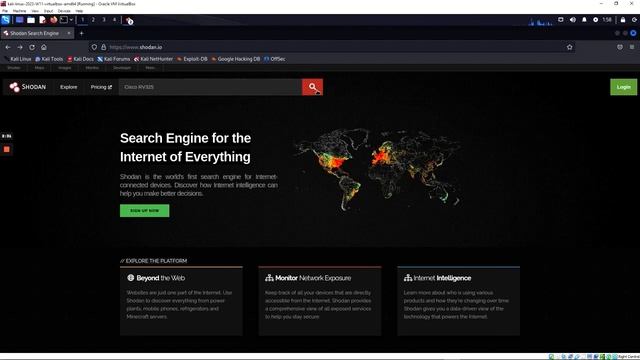Open the Beyond the Web card

pyautogui.click(x=181, y=301)
